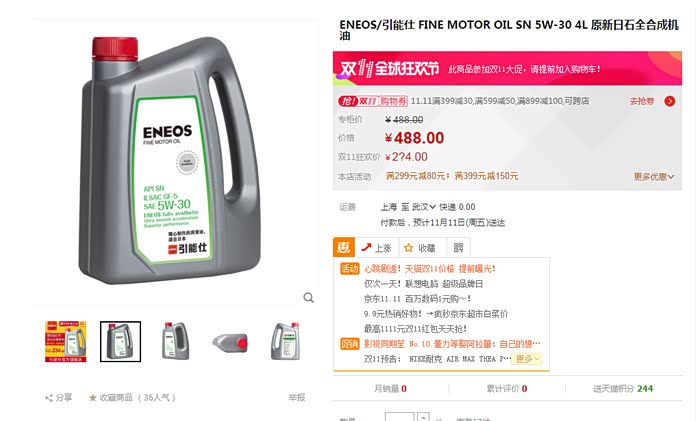Click the red arrow icon beside 去抢券

pyautogui.click(x=670, y=101)
